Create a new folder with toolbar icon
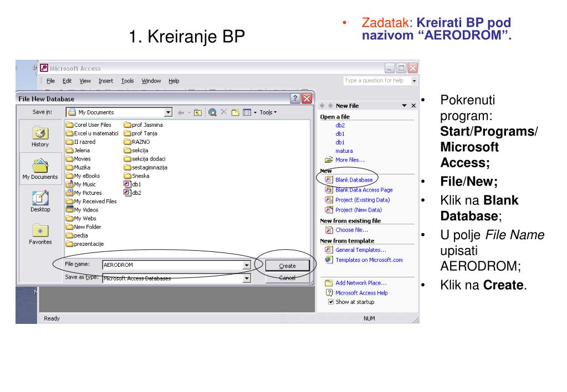The height and width of the screenshot is (392, 567). (x=236, y=112)
